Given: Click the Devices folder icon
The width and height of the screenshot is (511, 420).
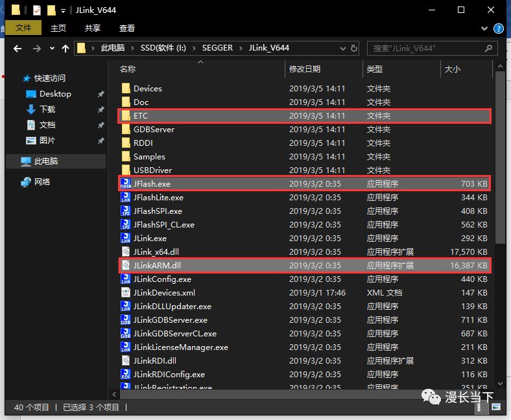Looking at the screenshot, I should tap(126, 89).
